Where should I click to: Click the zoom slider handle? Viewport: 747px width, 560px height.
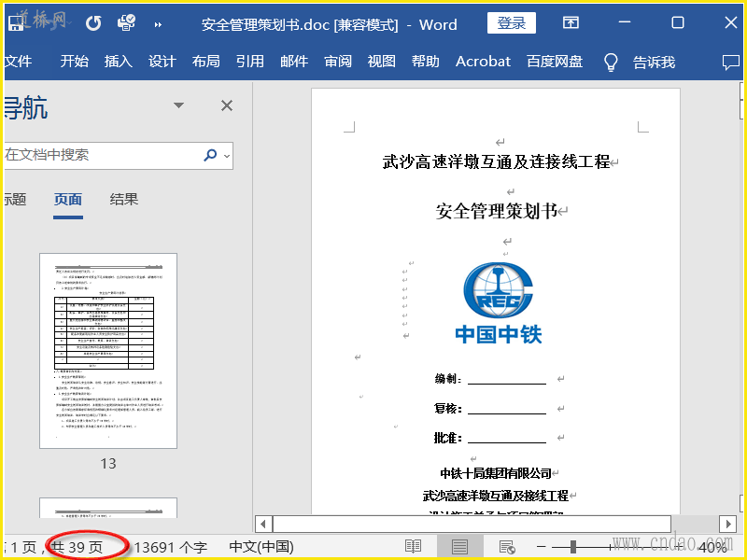[573, 547]
